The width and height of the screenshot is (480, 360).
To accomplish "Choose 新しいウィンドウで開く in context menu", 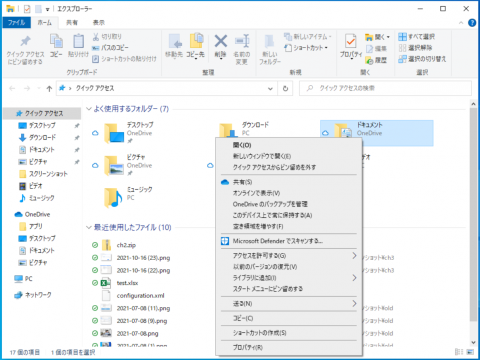I will (x=289, y=156).
